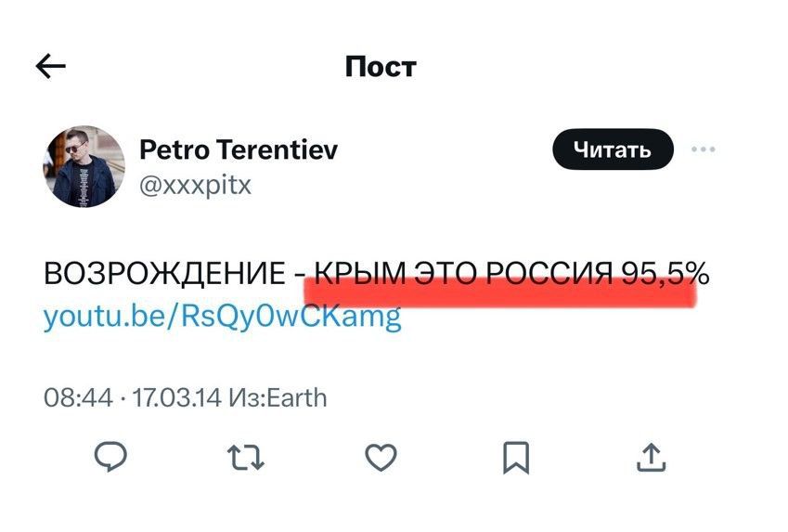Bookmark this post

516,457
